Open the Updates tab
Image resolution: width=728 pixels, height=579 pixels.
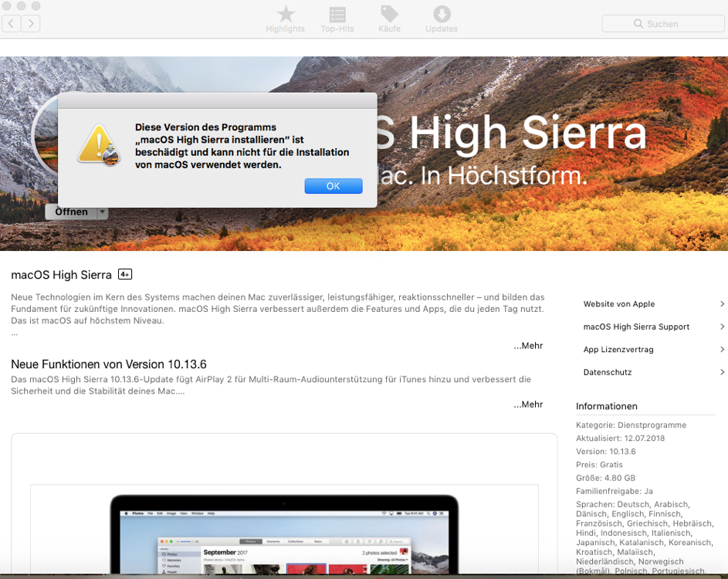tap(442, 19)
